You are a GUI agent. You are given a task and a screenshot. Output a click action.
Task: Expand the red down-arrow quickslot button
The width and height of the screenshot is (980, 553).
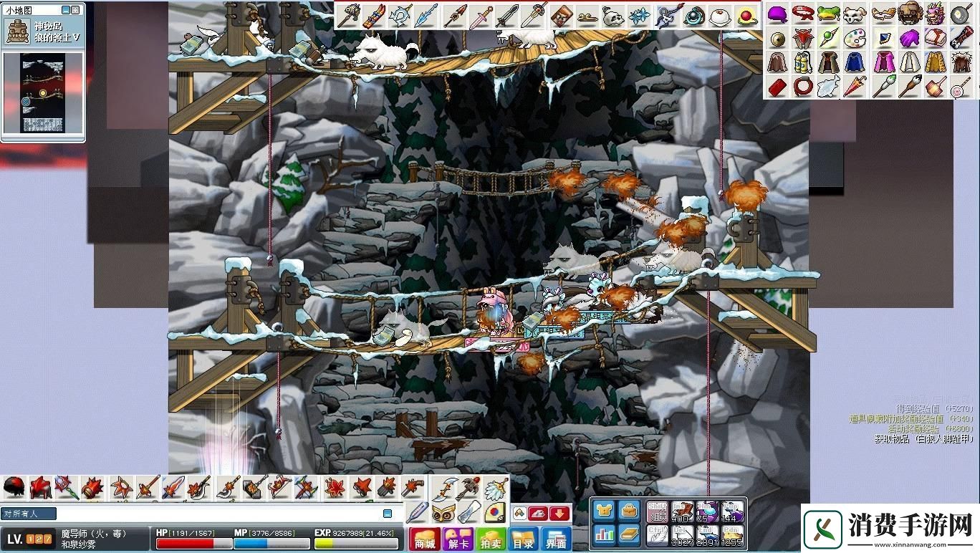(560, 513)
